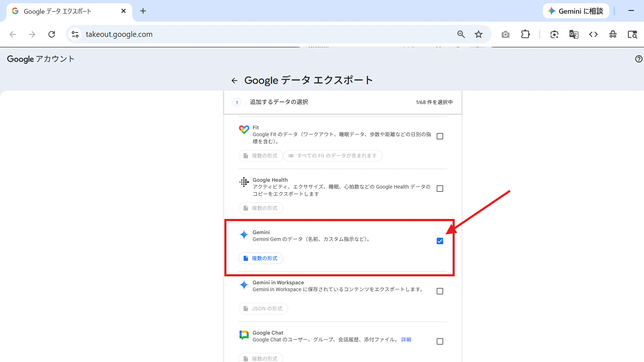Open Gemini 複数の形式 format button

tap(261, 258)
